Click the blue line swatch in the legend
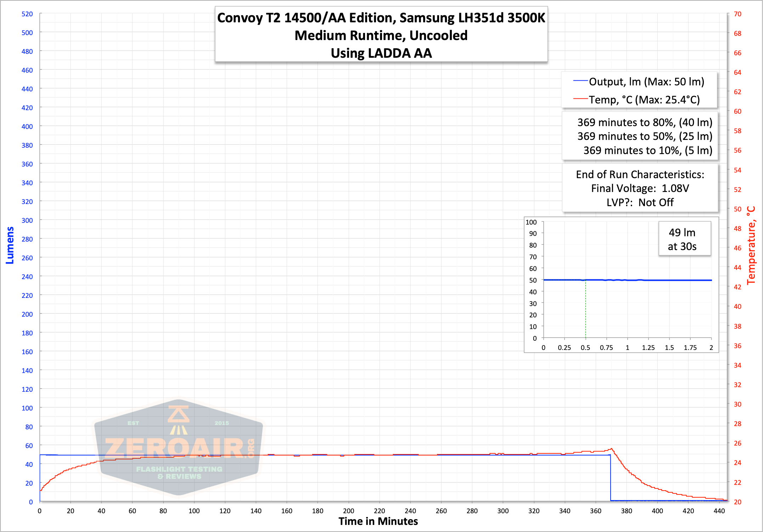Viewport: 763px width, 532px height. pos(580,81)
